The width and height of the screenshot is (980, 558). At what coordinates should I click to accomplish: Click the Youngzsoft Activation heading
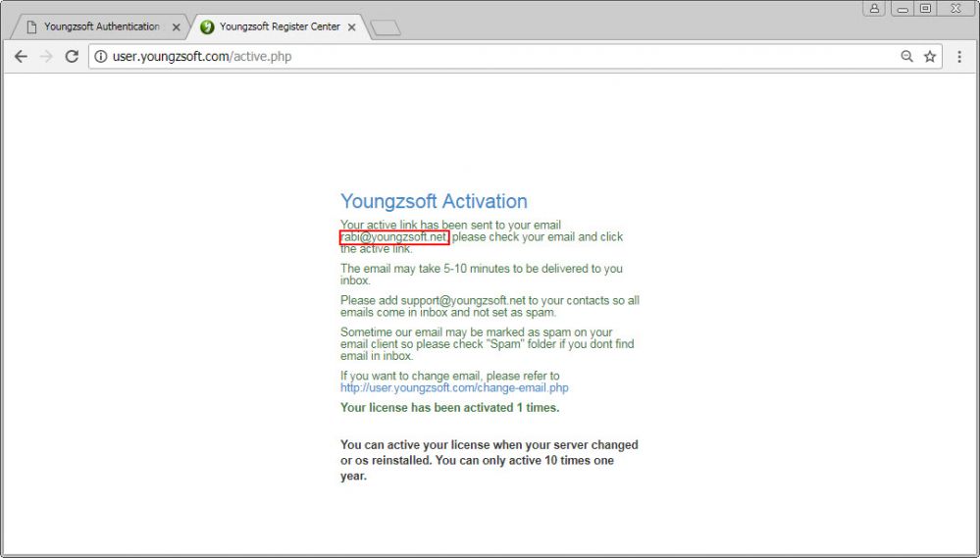coord(434,201)
